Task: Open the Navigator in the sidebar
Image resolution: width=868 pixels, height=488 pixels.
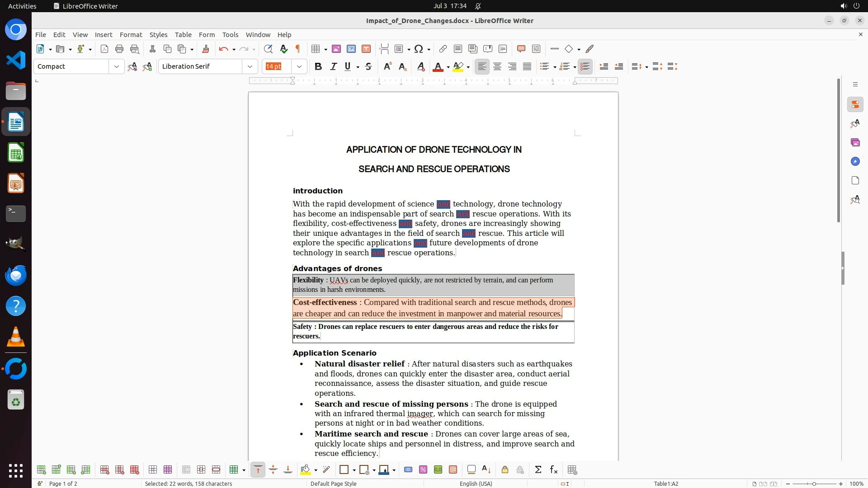Action: (855, 161)
